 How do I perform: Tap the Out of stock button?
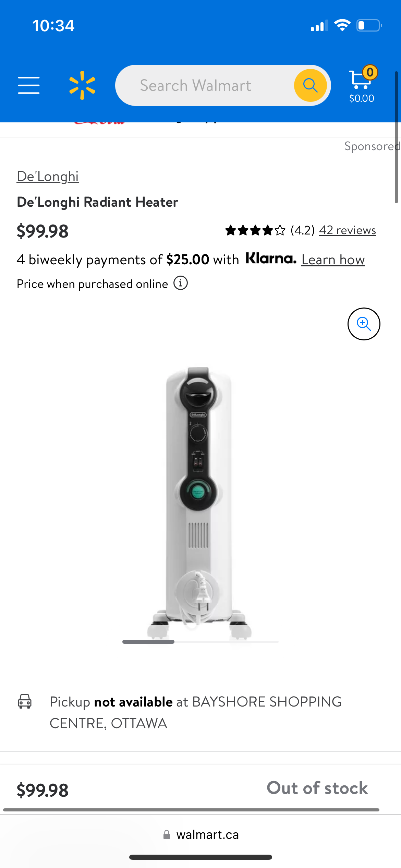coord(317,788)
